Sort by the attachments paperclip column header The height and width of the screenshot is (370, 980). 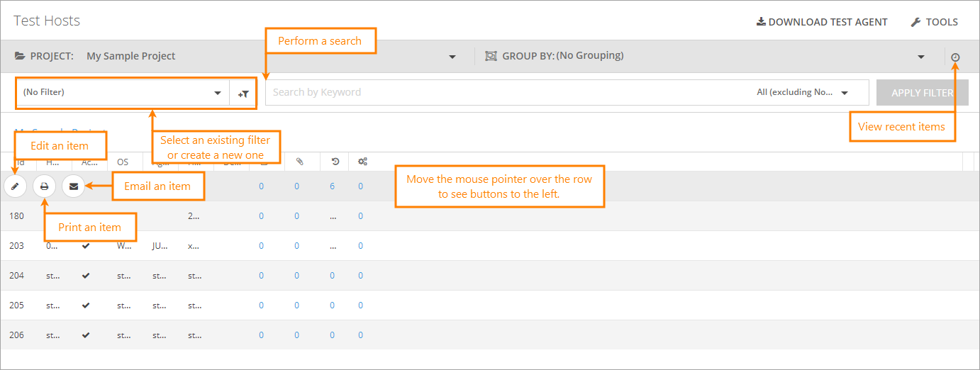point(299,162)
